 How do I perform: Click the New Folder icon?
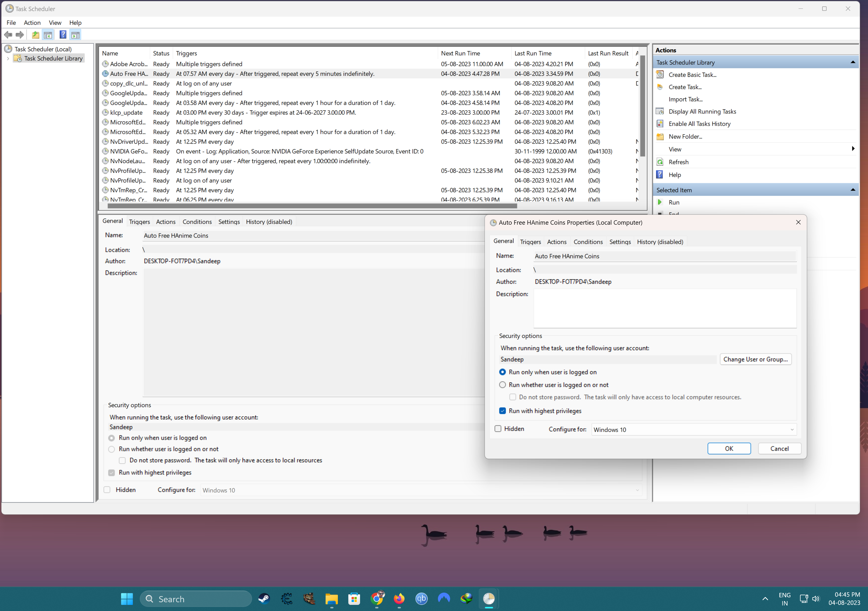[660, 137]
